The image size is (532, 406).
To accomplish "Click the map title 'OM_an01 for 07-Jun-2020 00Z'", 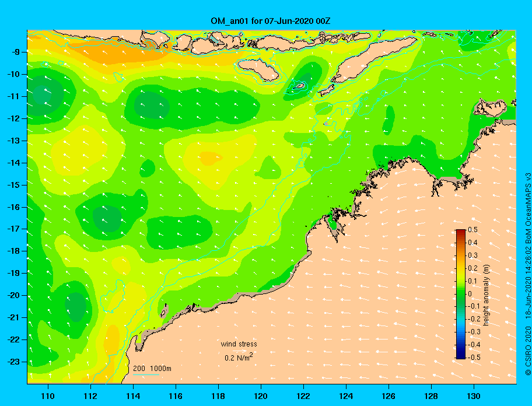I will pyautogui.click(x=271, y=21).
